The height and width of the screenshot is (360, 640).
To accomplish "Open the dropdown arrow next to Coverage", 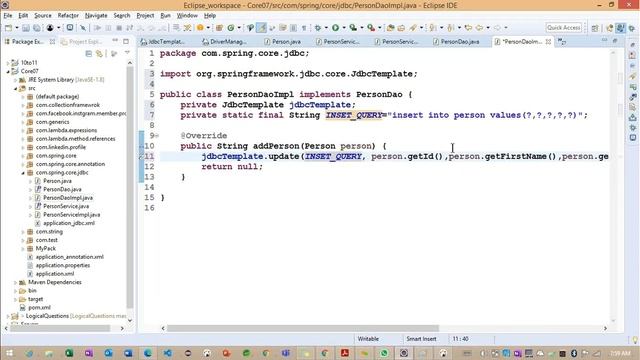I will click(362, 28).
